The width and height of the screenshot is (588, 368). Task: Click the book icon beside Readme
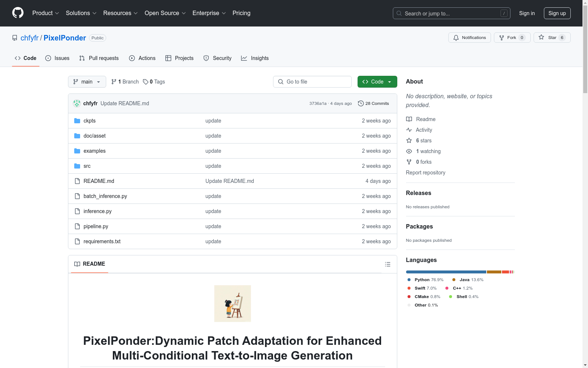pyautogui.click(x=409, y=119)
